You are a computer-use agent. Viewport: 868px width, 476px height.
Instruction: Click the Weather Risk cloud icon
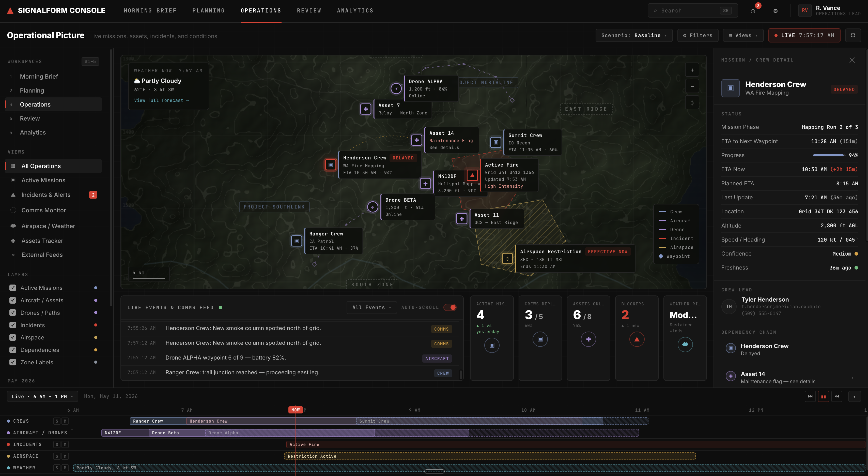(x=685, y=345)
